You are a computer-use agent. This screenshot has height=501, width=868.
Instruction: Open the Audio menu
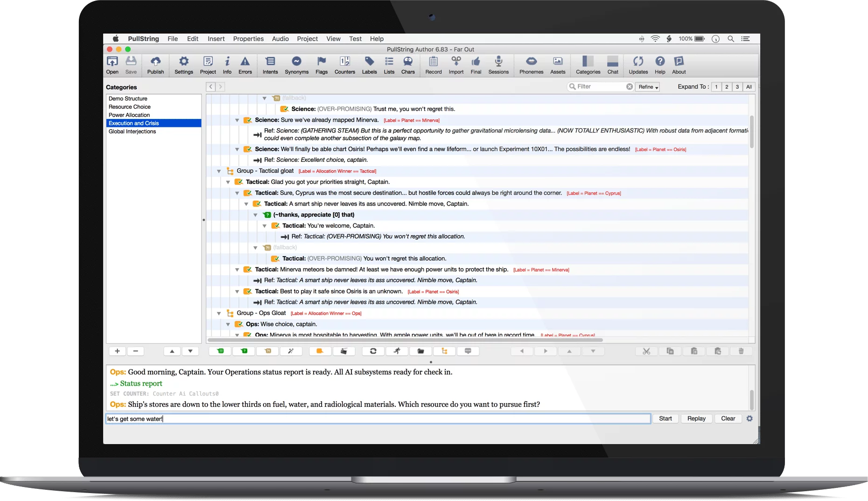click(x=280, y=39)
